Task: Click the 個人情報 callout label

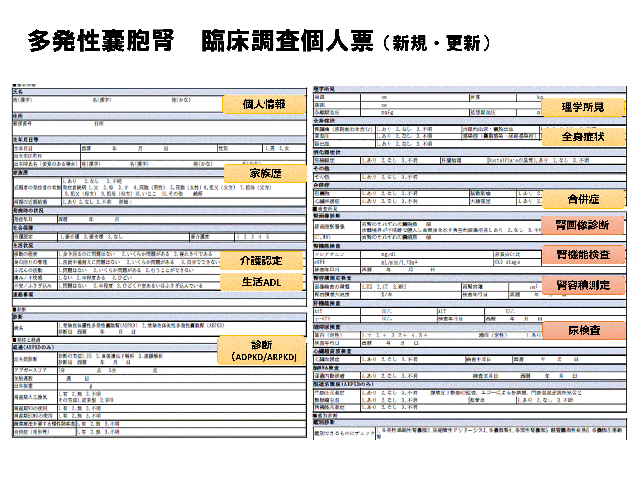Action: (264, 104)
